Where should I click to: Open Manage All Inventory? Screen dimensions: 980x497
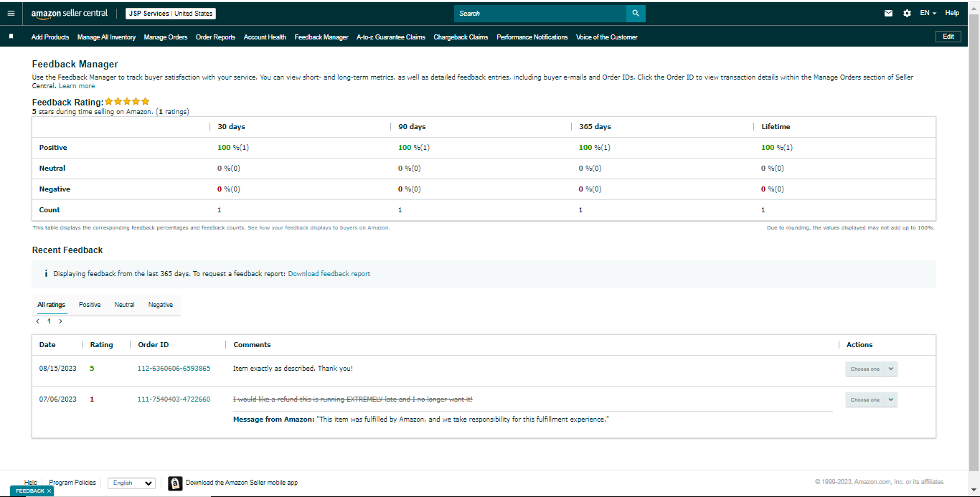(106, 37)
